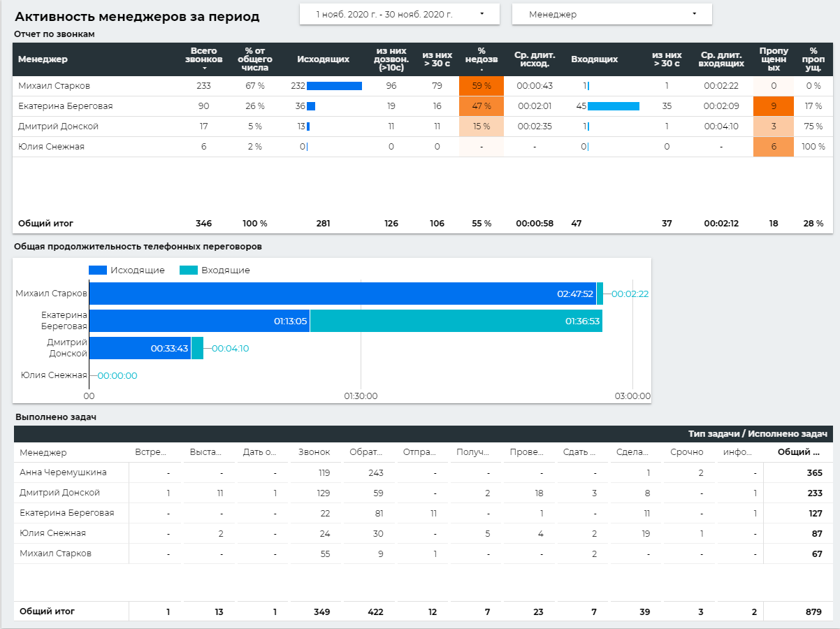Sort tasks table by Встре... column
The image size is (840, 629).
152,452
